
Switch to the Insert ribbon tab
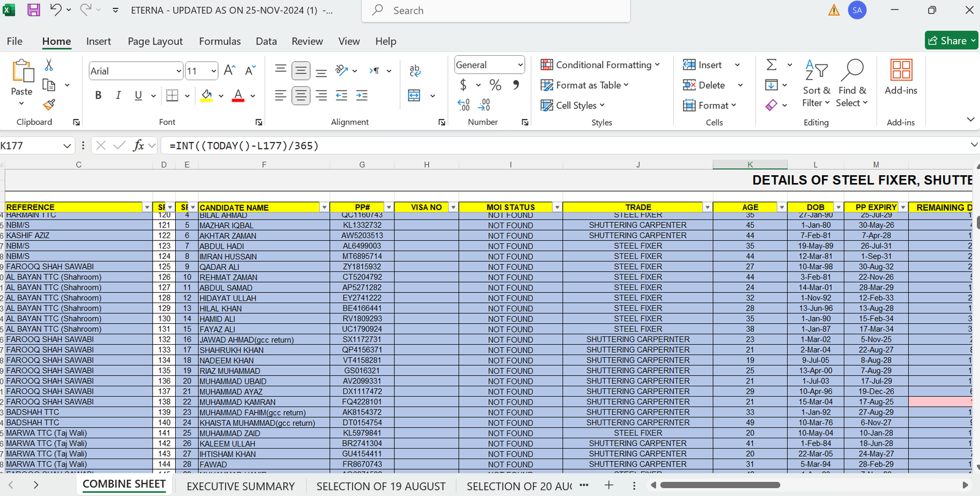coord(99,41)
